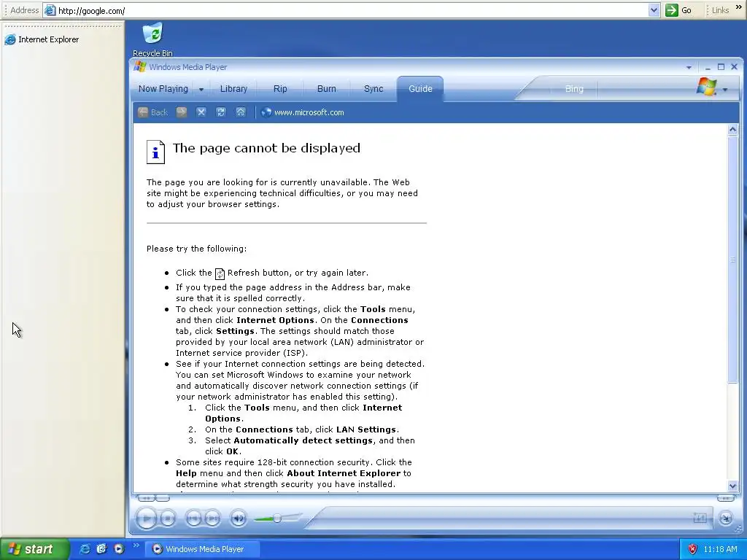Expand Quick Launch overflow chevron
747x560 pixels.
(x=136, y=545)
